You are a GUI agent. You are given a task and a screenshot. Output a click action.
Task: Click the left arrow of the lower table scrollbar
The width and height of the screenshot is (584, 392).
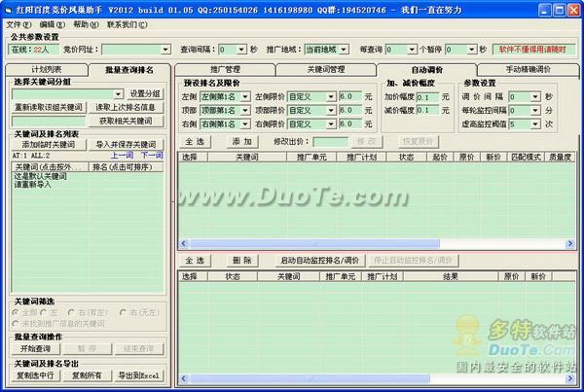pyautogui.click(x=183, y=378)
